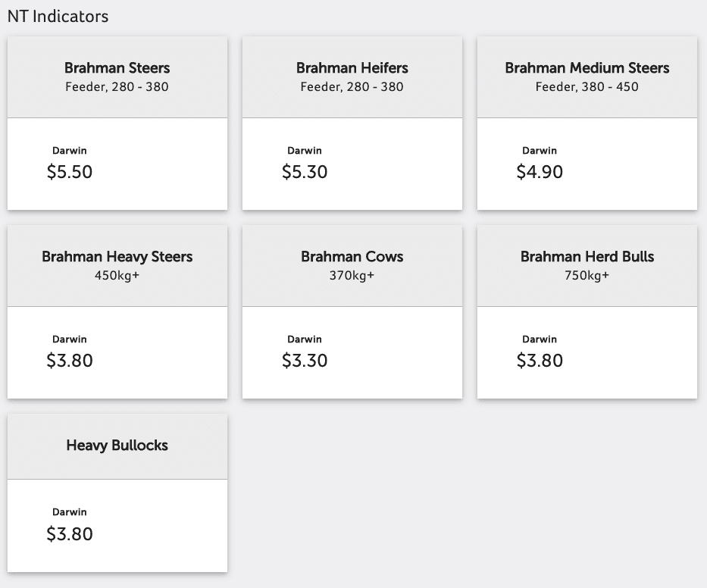Screen dimensions: 707x588
Task: Click the Brahman Herd Bulls heading
Action: click(587, 256)
